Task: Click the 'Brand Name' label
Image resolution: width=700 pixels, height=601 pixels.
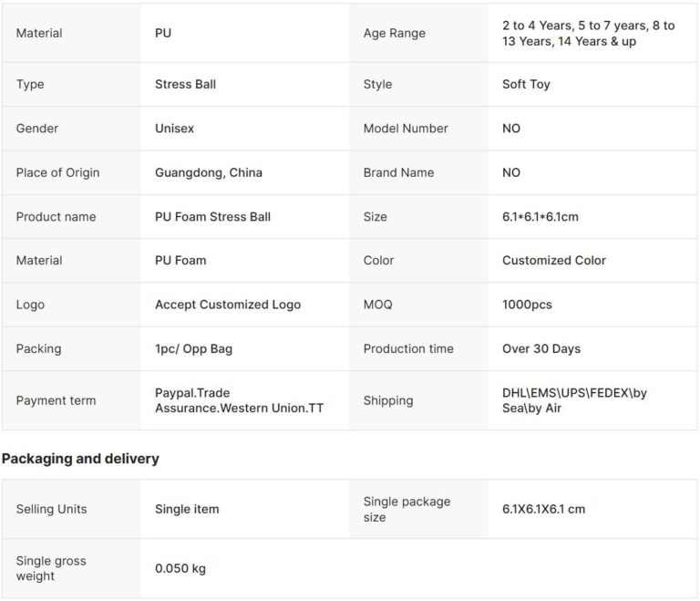Action: click(x=398, y=172)
